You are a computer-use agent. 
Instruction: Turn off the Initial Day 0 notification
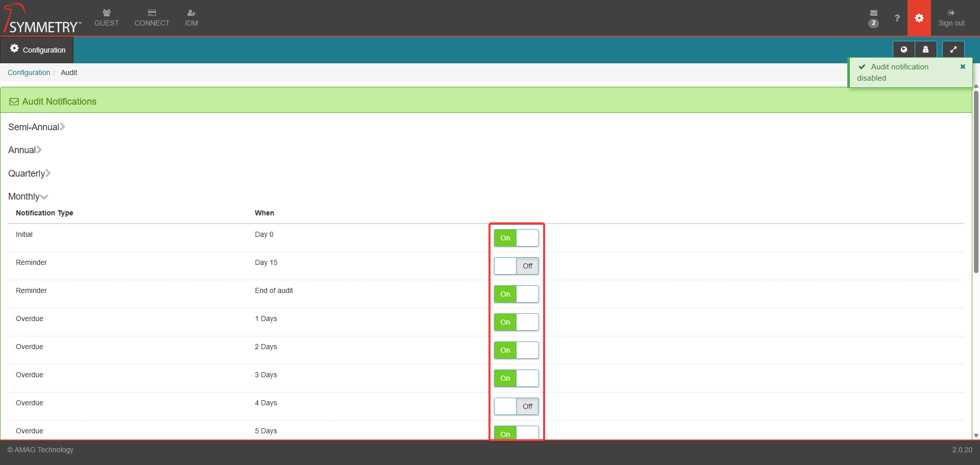coord(516,238)
